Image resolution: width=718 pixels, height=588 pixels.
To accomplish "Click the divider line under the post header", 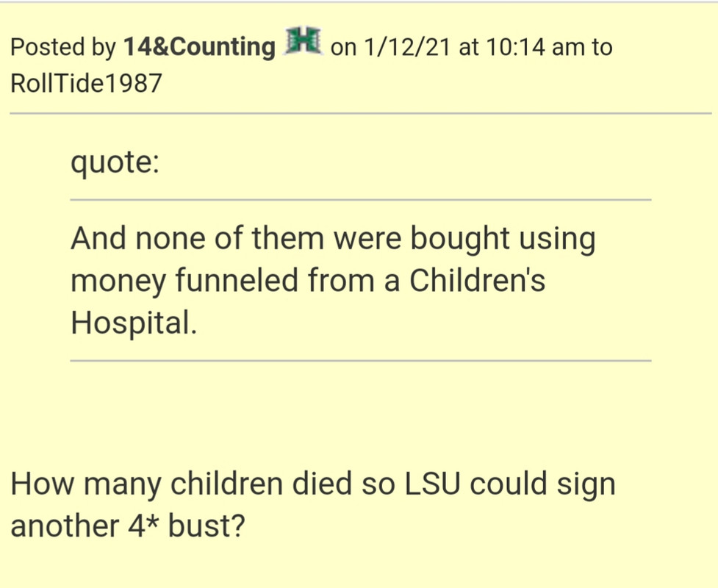I will [x=360, y=113].
